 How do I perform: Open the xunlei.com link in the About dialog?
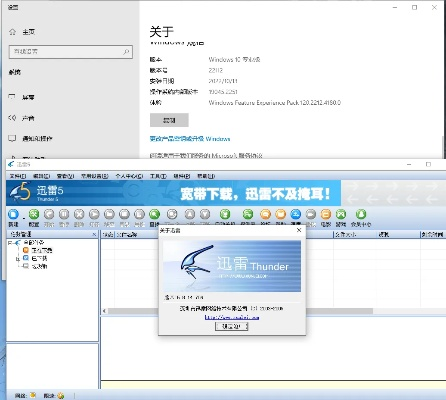click(232, 317)
